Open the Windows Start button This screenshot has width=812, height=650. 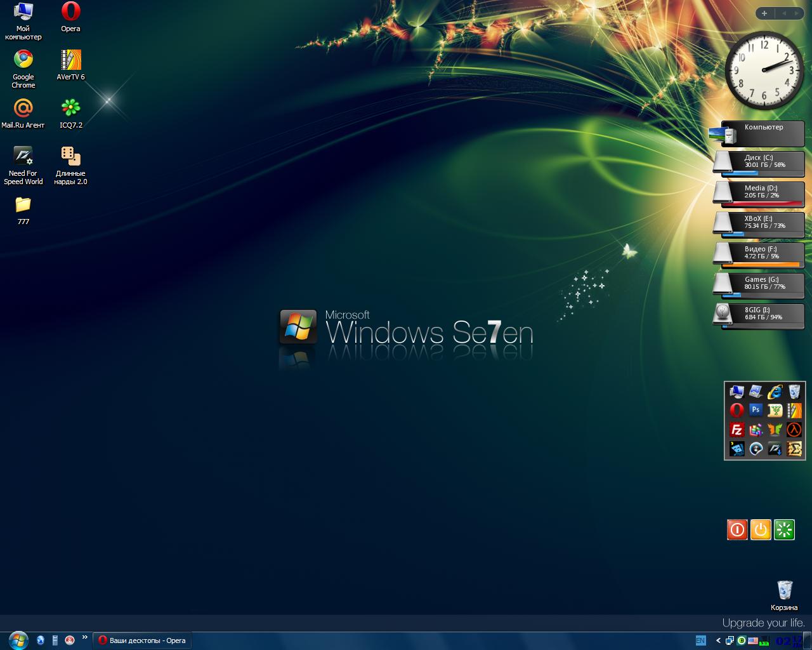tap(17, 640)
